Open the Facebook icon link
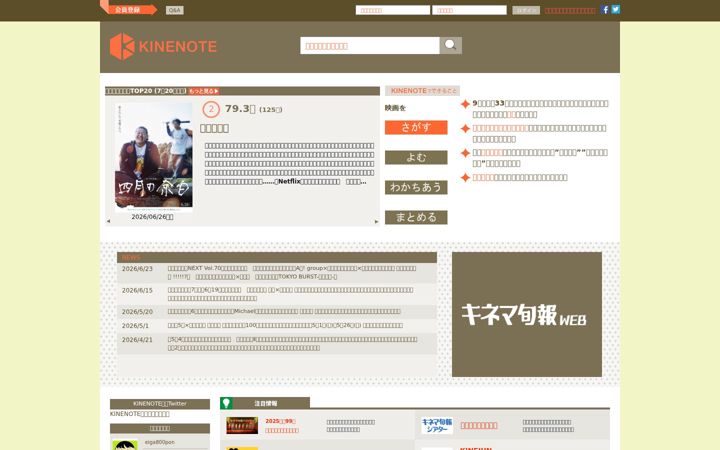Viewport: 720px width, 450px height. click(x=605, y=10)
